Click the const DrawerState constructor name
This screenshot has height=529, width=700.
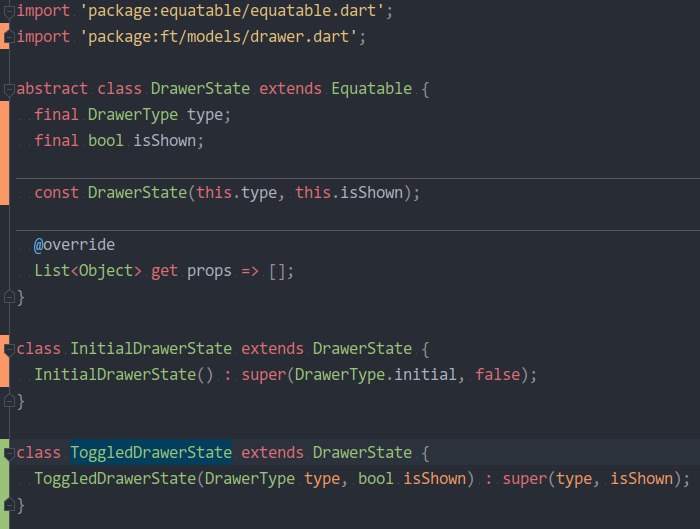(x=137, y=192)
